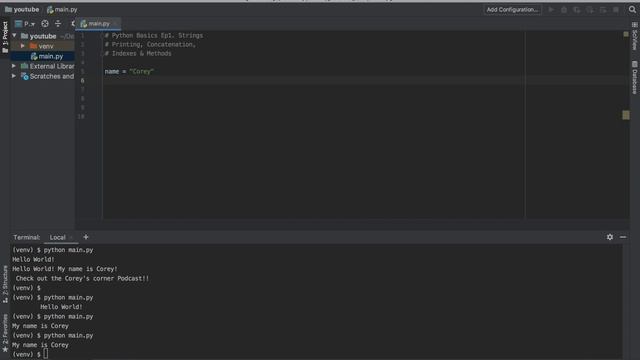The width and height of the screenshot is (640, 360).
Task: Click the Concurrency Diagram run icon
Action: click(x=603, y=9)
